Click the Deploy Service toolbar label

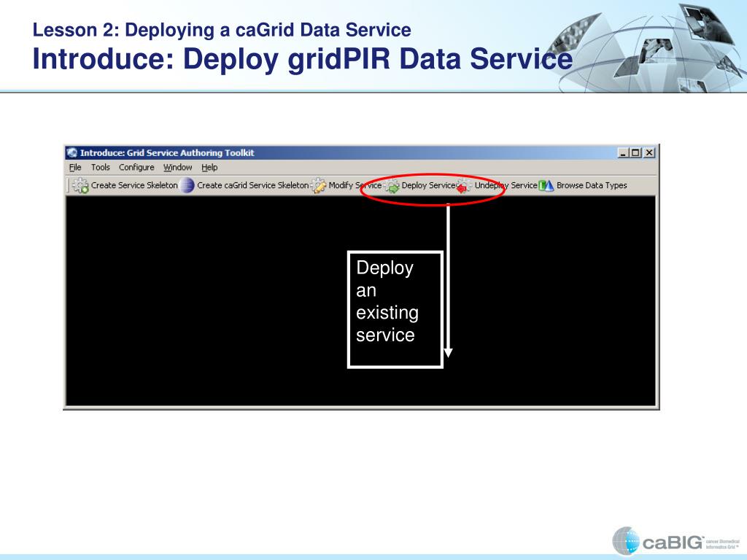pos(428,185)
